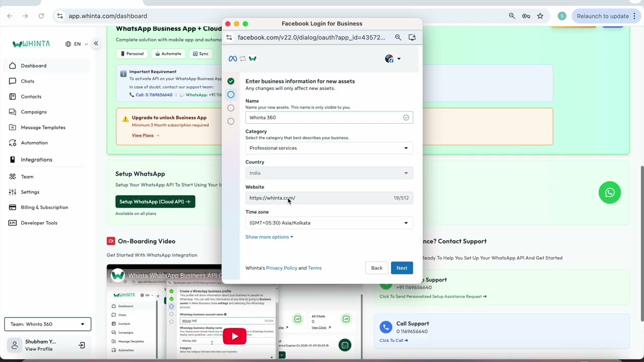Click the Click To Call link
The height and width of the screenshot is (362, 644).
pyautogui.click(x=393, y=340)
